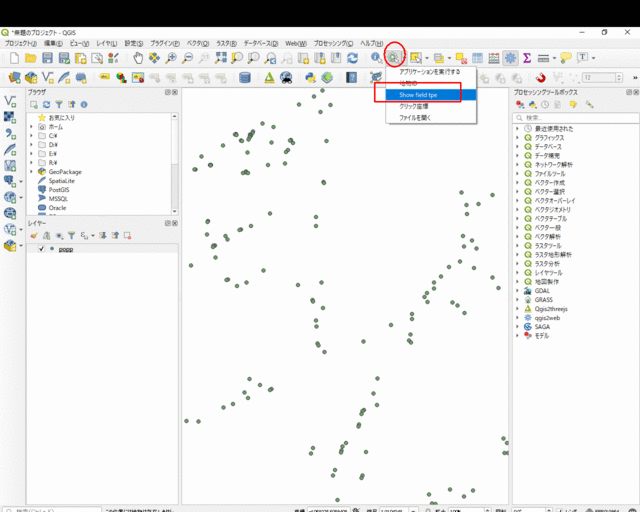Expand the GeoPackage item in Browser
Screen dimensions: 640x512
coord(31,172)
